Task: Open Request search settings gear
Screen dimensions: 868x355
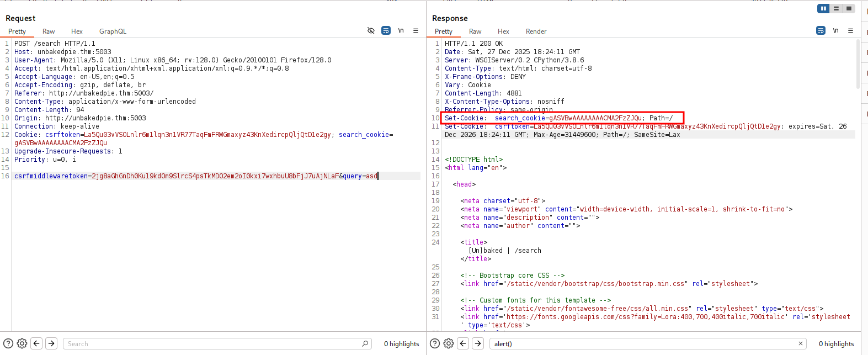Action: tap(22, 343)
